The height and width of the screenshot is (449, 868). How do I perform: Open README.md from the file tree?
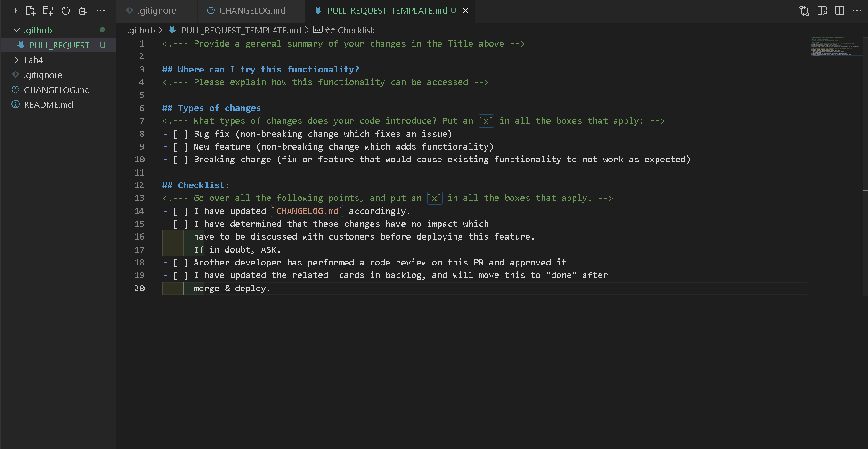coord(49,104)
